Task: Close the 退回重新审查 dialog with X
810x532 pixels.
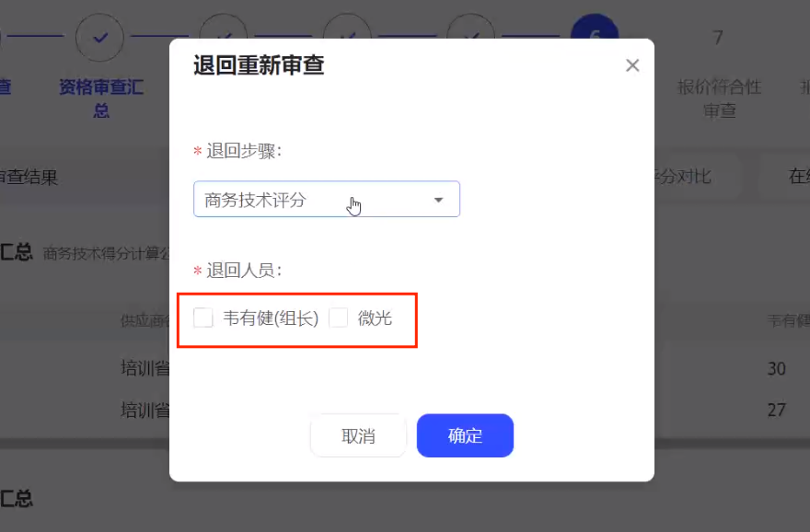Action: click(632, 65)
